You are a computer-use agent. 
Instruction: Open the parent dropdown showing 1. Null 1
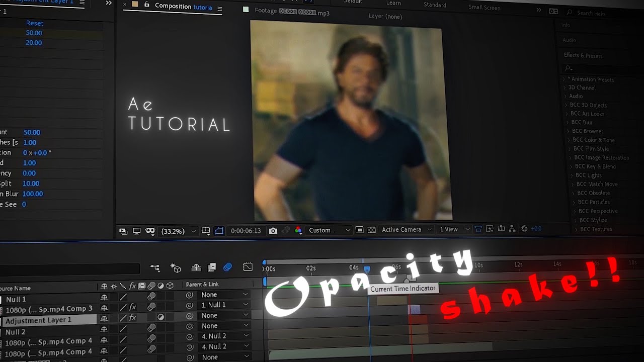pyautogui.click(x=224, y=305)
